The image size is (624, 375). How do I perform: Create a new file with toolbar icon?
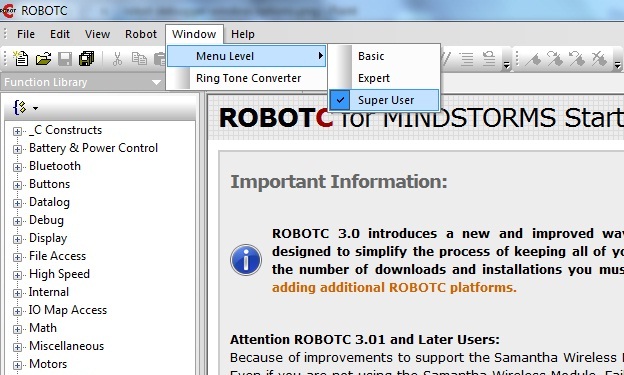click(x=21, y=59)
